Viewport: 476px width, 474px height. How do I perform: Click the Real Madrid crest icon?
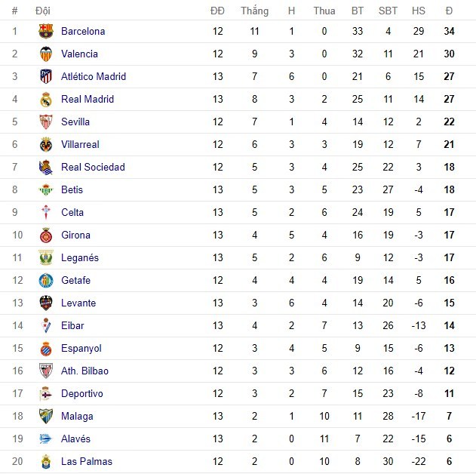[x=46, y=100]
